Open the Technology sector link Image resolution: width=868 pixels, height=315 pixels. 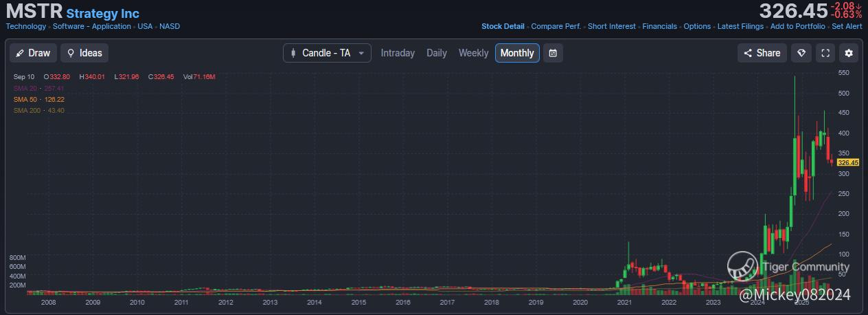click(26, 26)
